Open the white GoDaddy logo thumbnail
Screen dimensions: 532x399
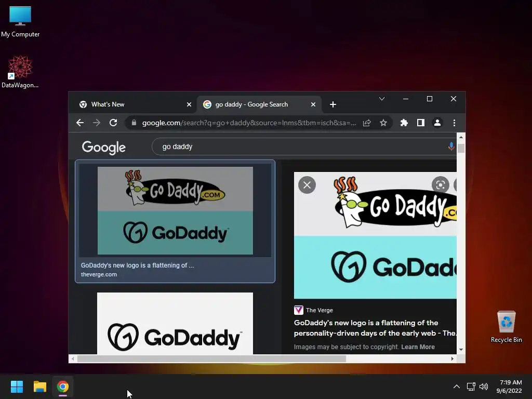(x=175, y=323)
